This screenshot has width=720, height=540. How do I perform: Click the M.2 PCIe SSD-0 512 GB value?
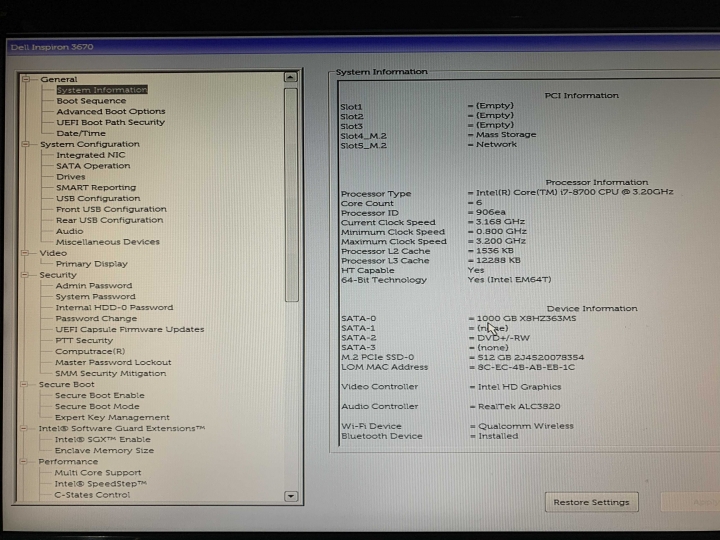pyautogui.click(x=531, y=357)
